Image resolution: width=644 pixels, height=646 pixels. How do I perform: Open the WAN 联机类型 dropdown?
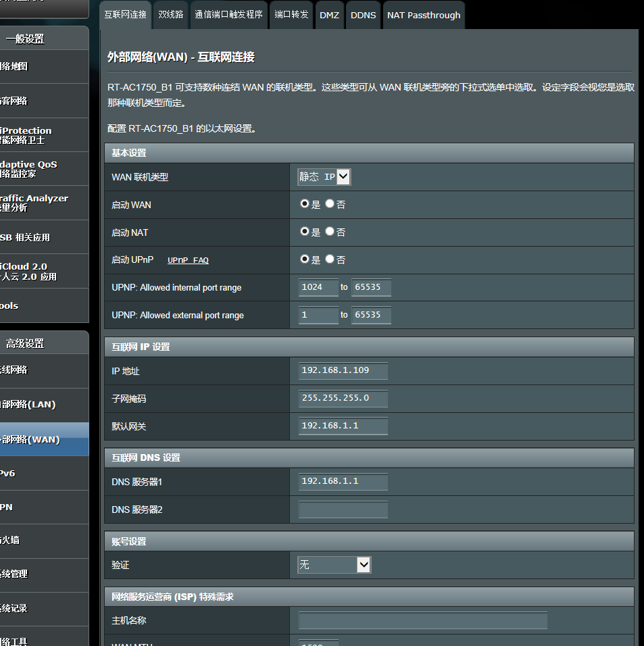(324, 177)
